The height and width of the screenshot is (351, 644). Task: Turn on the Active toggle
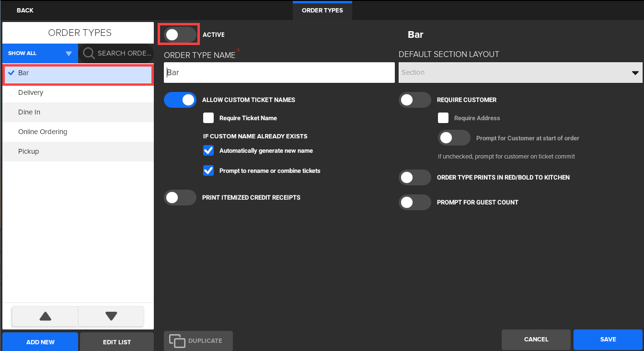pyautogui.click(x=180, y=34)
